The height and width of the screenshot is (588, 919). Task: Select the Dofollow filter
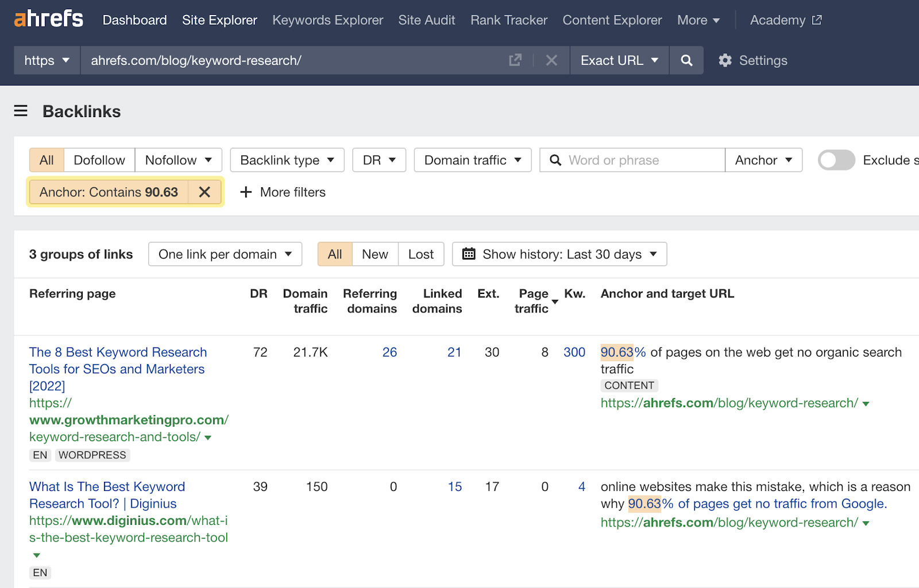98,160
